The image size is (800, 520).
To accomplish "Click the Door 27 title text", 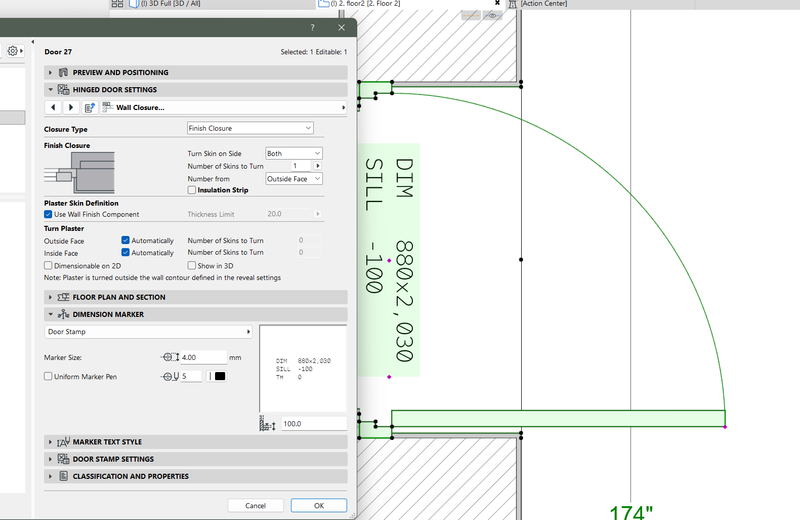I will (x=58, y=52).
